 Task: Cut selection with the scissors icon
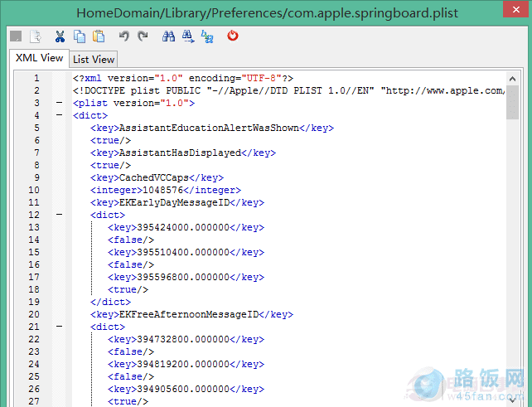[x=60, y=36]
